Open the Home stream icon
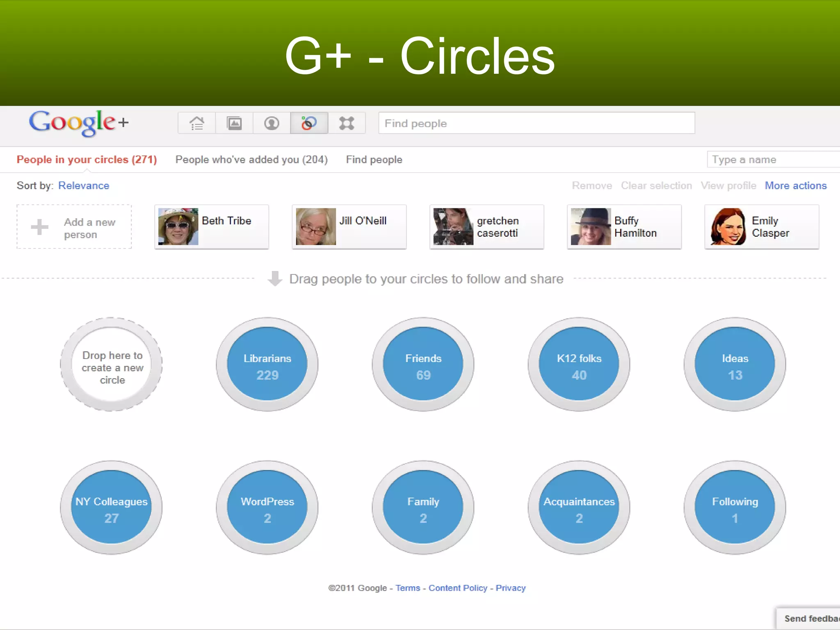This screenshot has height=630, width=840. 197,123
